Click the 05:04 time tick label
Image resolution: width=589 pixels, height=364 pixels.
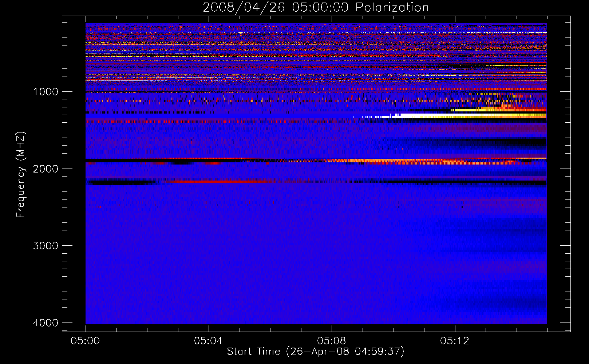click(209, 341)
